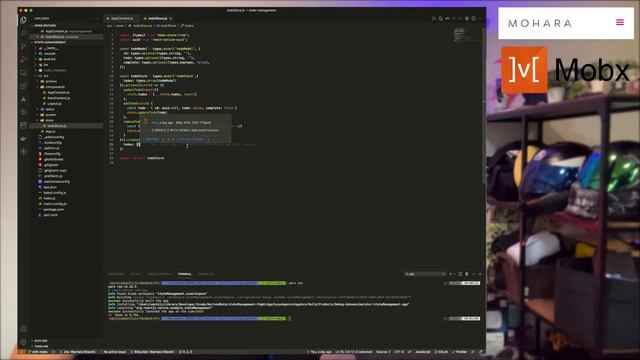The height and width of the screenshot is (360, 640).
Task: Close the terminal panel
Action: tap(480, 274)
